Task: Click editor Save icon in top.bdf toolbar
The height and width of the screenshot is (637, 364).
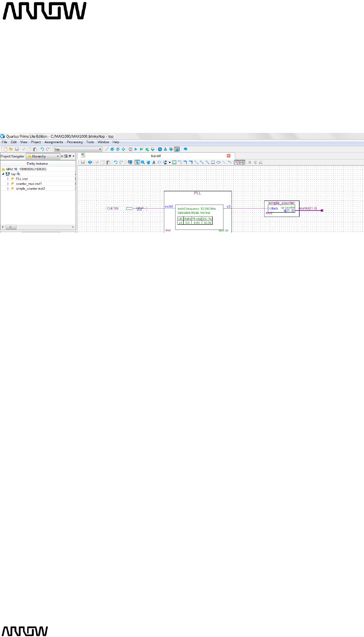Action: coord(83,162)
